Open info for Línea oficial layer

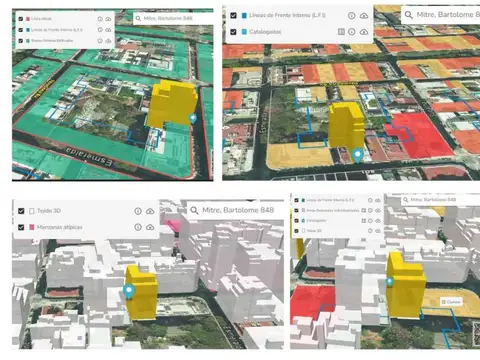(100, 19)
